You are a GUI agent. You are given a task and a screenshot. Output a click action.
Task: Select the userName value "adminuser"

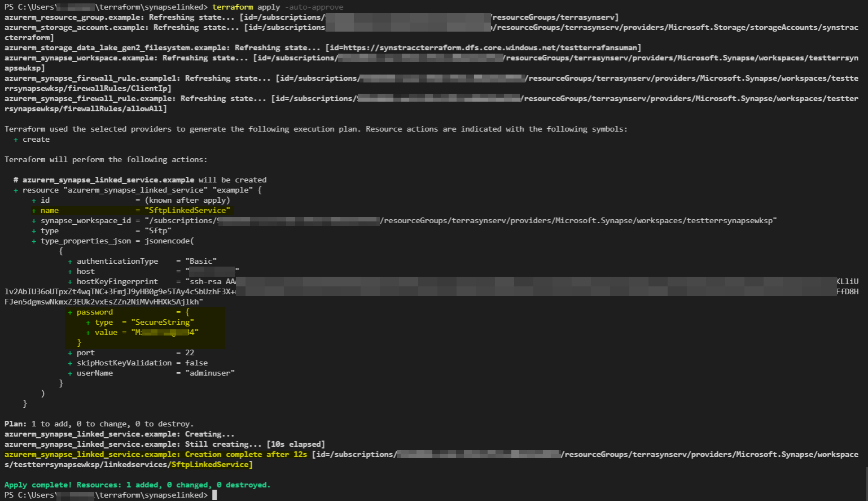pyautogui.click(x=210, y=373)
